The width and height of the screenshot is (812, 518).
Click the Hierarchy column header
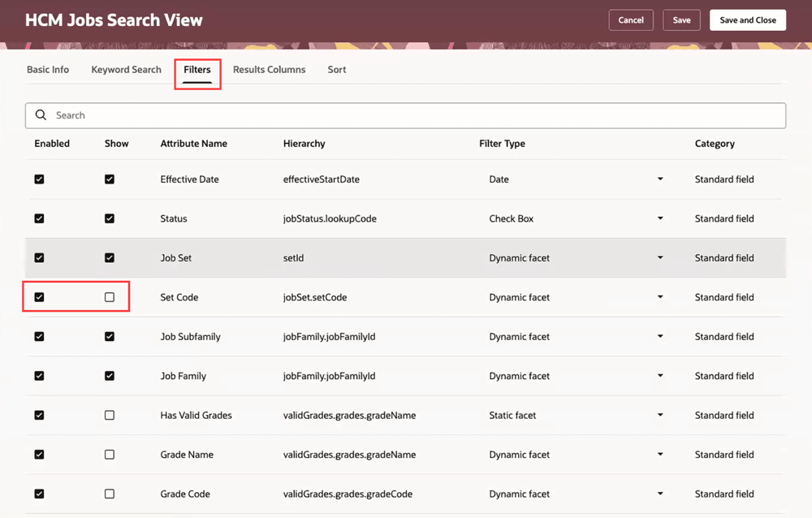tap(304, 144)
